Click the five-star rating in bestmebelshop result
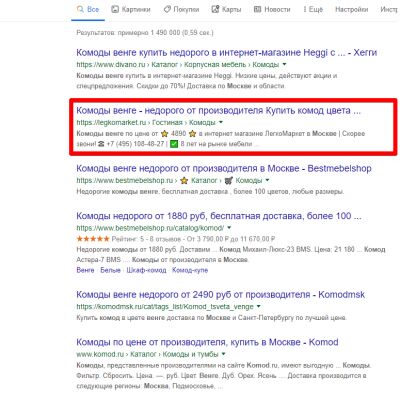 [93, 239]
